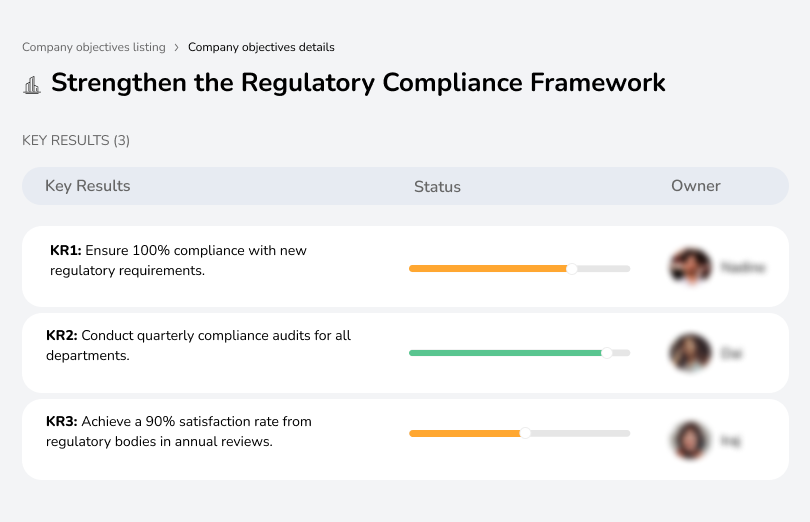The width and height of the screenshot is (810, 522).
Task: Click the KR3 orange progress slider handle
Action: pyautogui.click(x=525, y=433)
